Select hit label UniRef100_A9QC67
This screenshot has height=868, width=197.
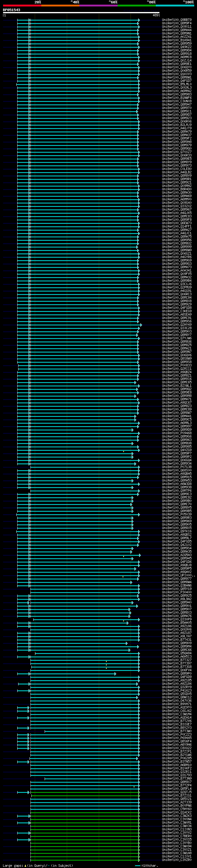pyautogui.click(x=177, y=403)
